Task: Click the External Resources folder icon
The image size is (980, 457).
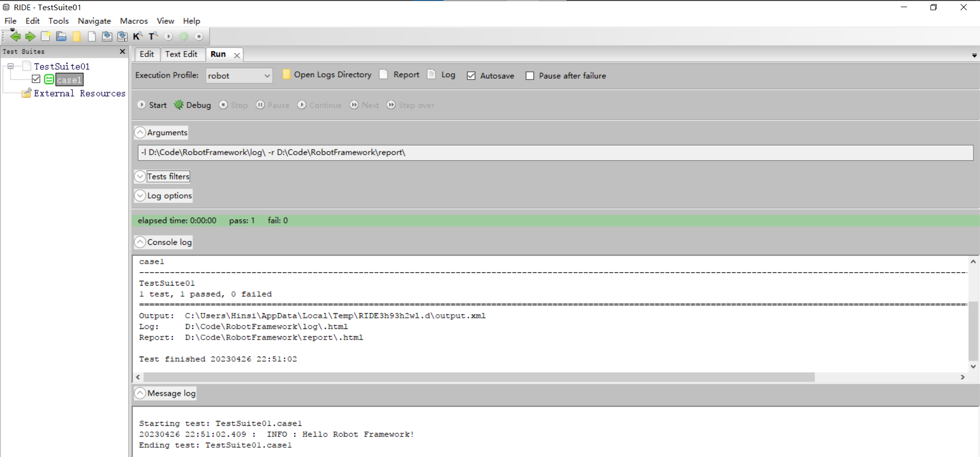Action: 27,93
